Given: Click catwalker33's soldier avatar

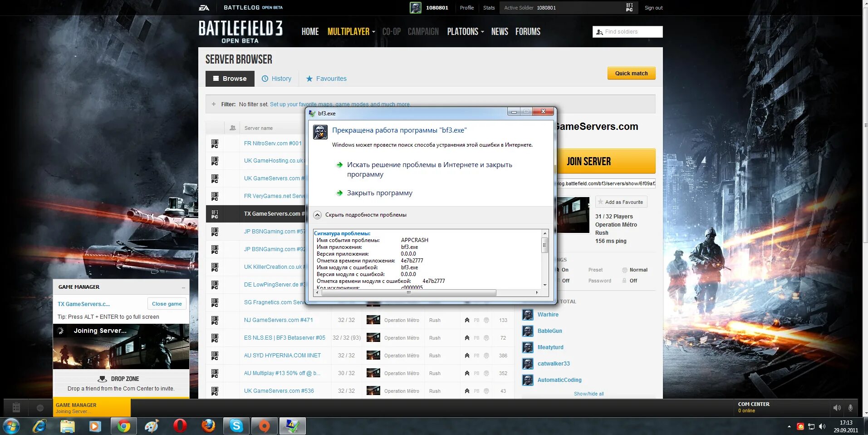Looking at the screenshot, I should click(528, 364).
